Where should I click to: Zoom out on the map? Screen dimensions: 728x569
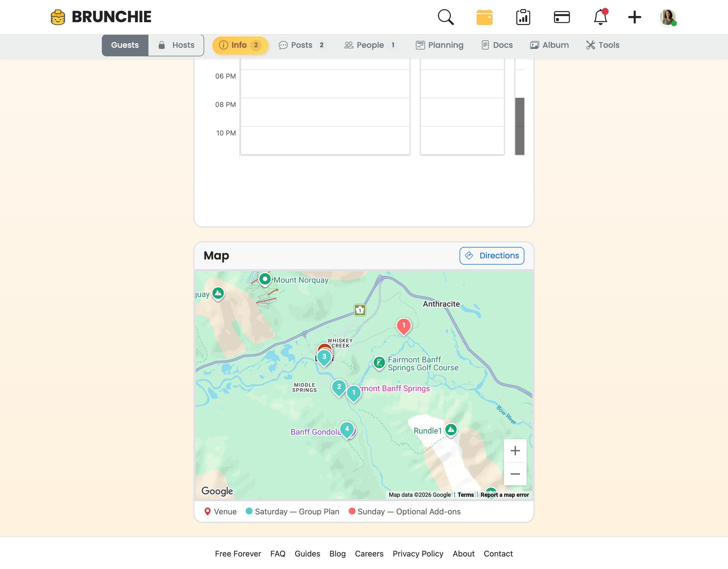[x=515, y=474]
